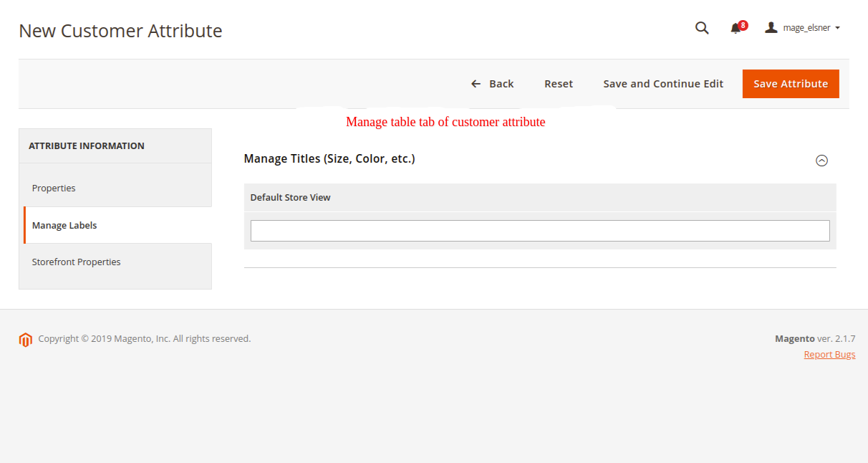Click the user account avatar icon
868x463 pixels.
(x=771, y=28)
